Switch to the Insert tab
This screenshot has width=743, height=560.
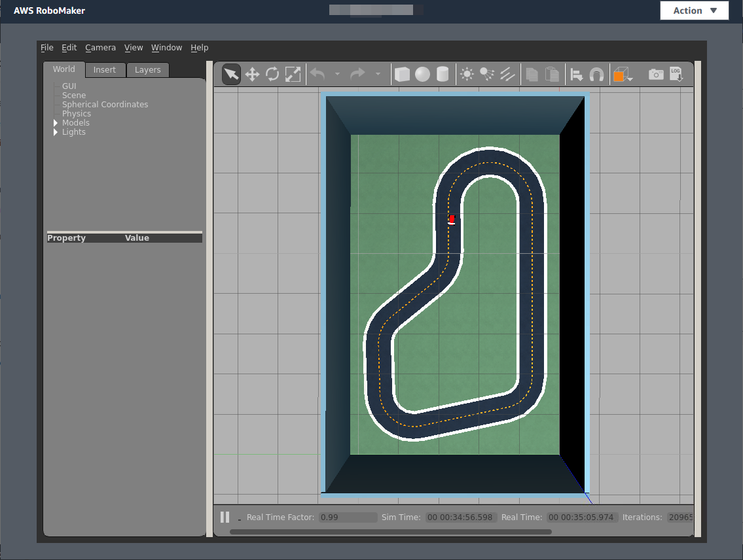(x=105, y=69)
